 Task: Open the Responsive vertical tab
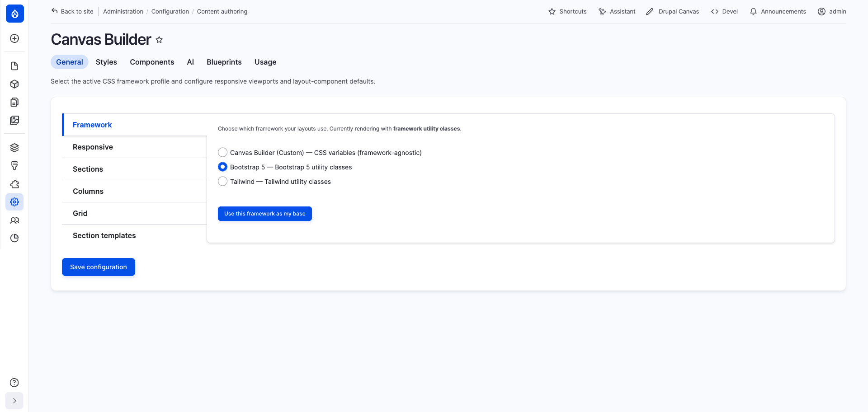click(134, 147)
